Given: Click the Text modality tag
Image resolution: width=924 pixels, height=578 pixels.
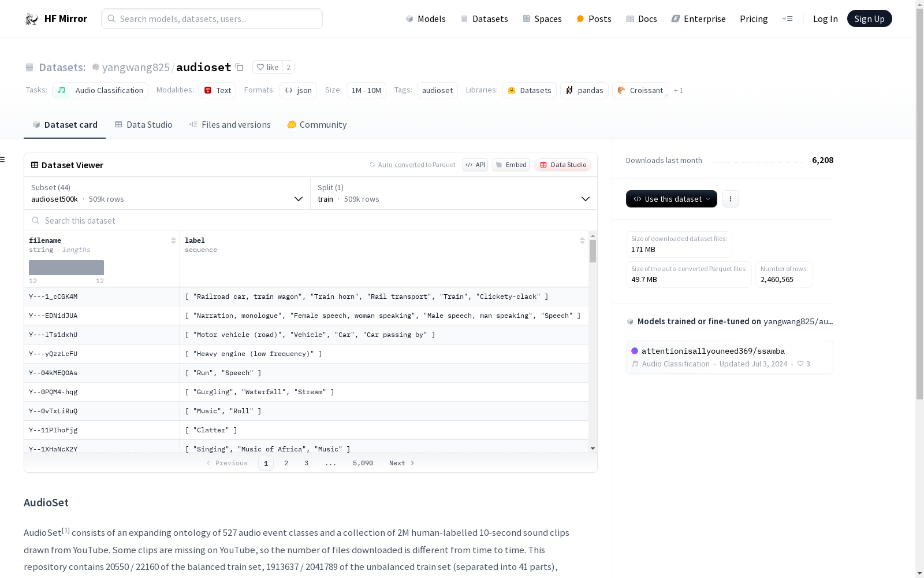Looking at the screenshot, I should pos(217,90).
